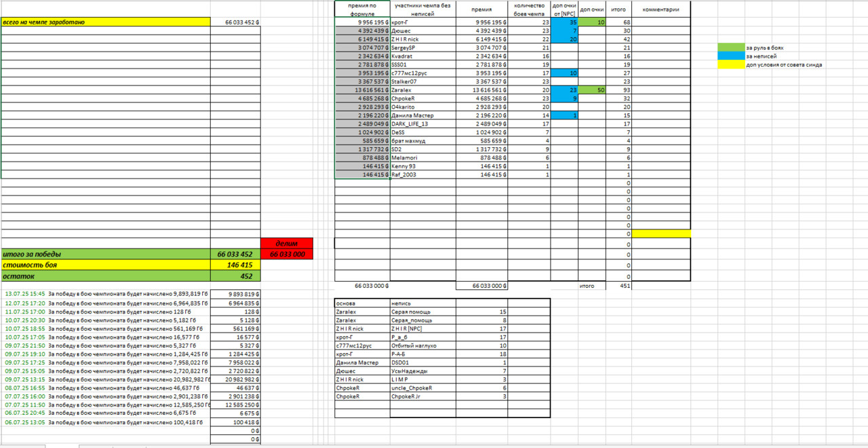Select the 'основа' header in the lower table
The width and height of the screenshot is (868, 448).
[362, 303]
